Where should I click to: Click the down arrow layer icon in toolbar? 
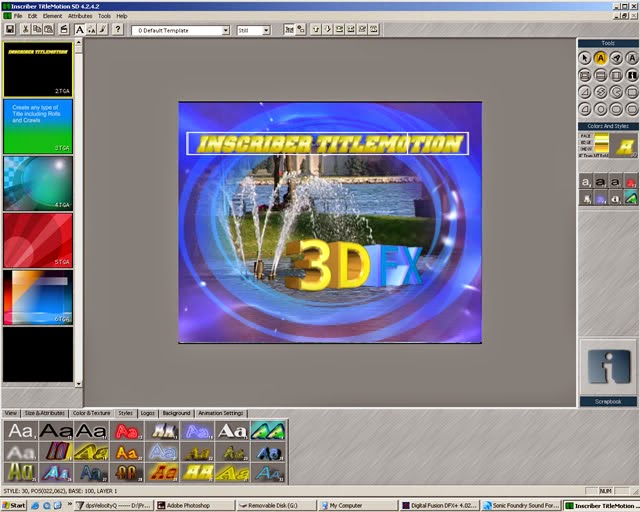pyautogui.click(x=327, y=29)
